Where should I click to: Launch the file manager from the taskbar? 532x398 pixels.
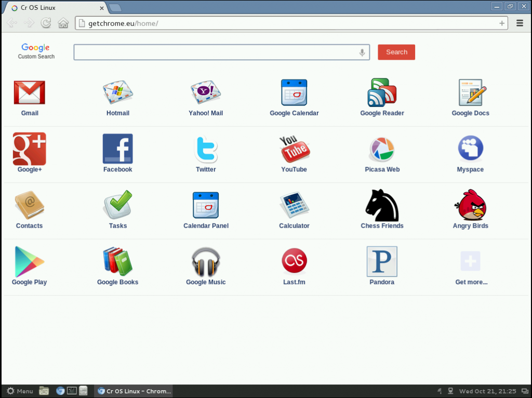tap(44, 391)
